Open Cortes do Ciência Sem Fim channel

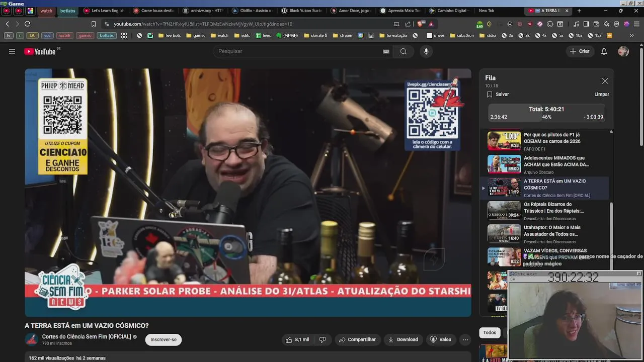click(87, 337)
